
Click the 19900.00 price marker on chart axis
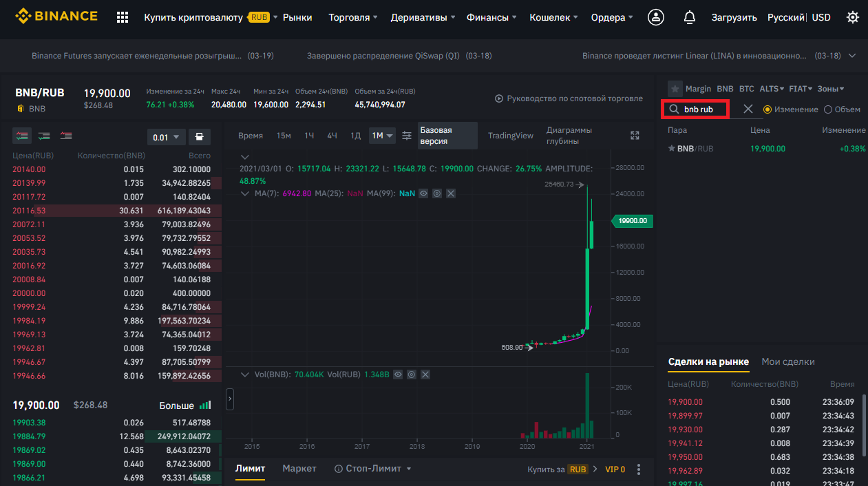tap(631, 221)
